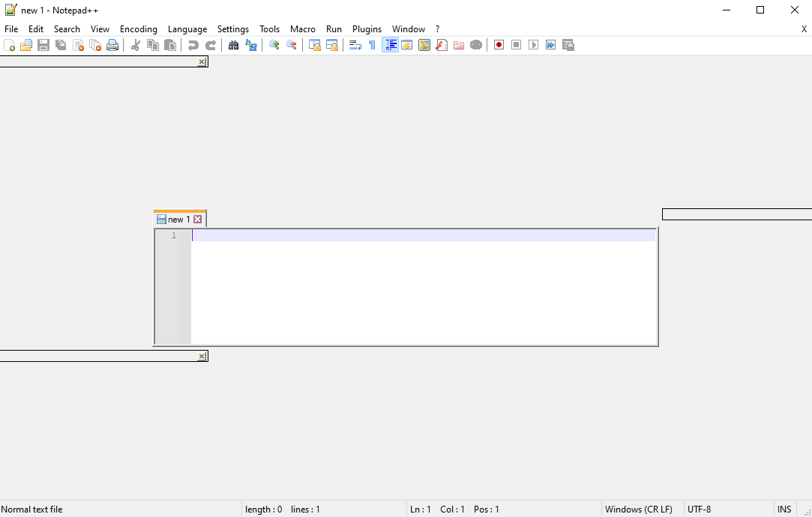Open the Replace dialog icon
Viewport: 812px width, 517px height.
coord(251,45)
